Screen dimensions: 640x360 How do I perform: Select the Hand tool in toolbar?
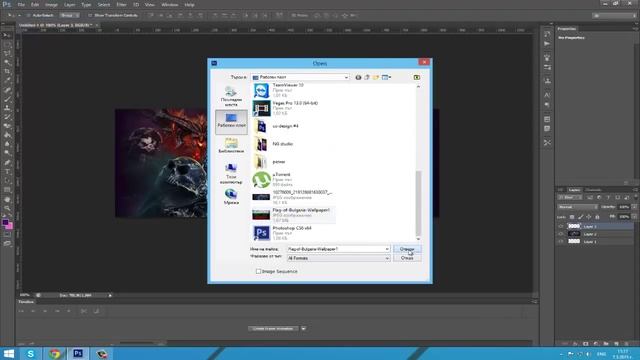pos(7,200)
